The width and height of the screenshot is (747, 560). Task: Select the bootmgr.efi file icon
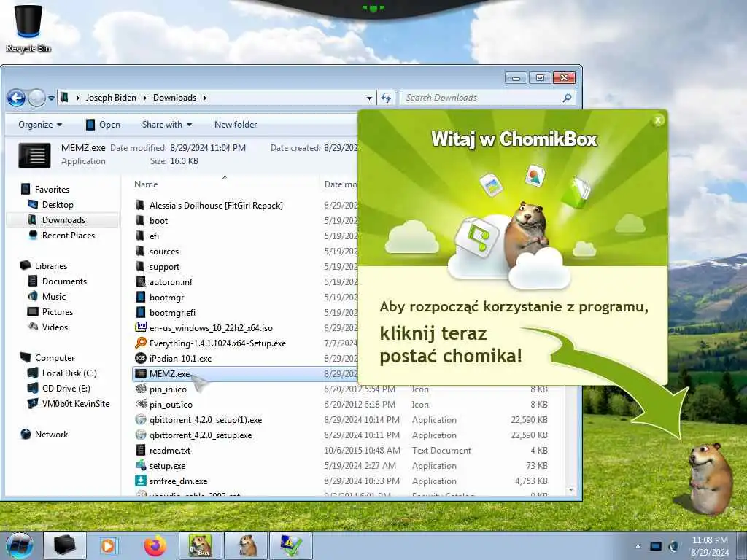pos(141,312)
